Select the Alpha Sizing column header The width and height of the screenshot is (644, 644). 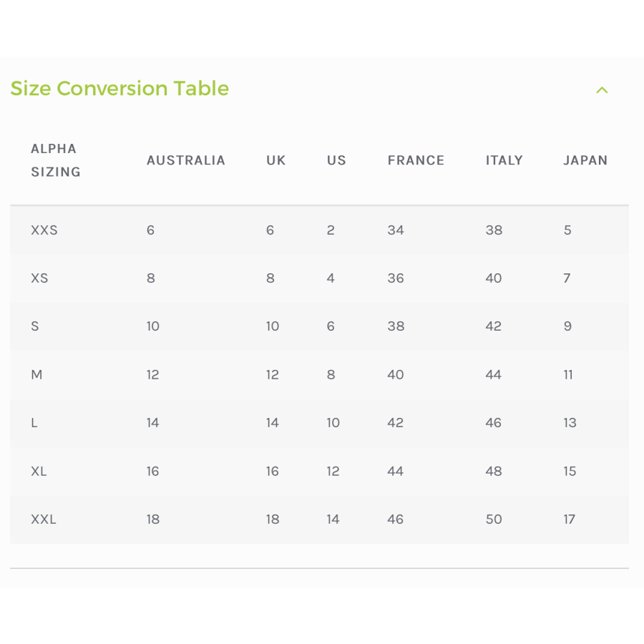(55, 160)
